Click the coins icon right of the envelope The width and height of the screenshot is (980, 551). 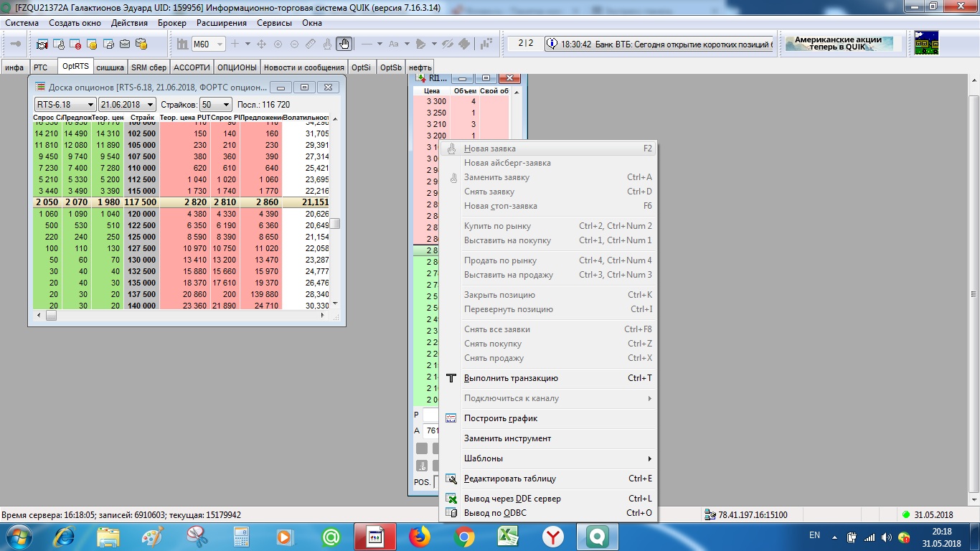[x=141, y=44]
